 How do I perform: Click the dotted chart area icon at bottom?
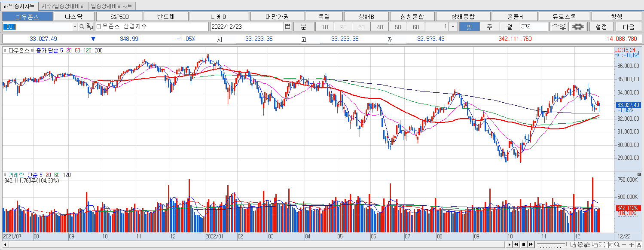pos(602,244)
